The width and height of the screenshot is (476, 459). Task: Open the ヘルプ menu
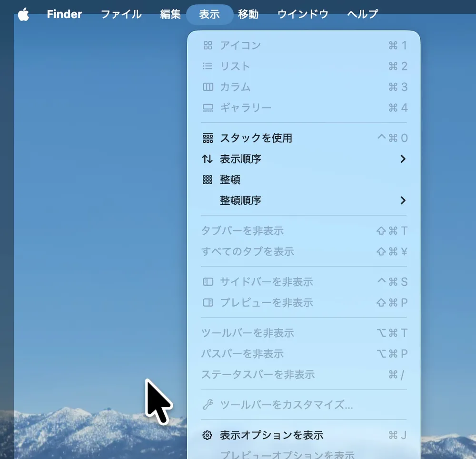point(362,14)
